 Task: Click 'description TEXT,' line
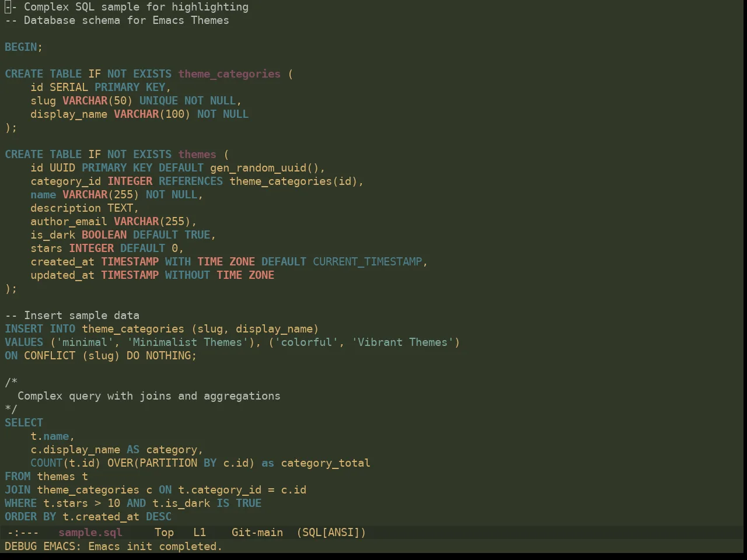85,208
